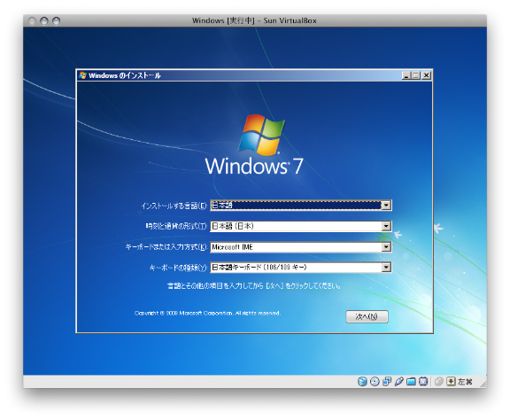Close the Windows のインストール dialog
510x420 pixels.
click(x=427, y=75)
